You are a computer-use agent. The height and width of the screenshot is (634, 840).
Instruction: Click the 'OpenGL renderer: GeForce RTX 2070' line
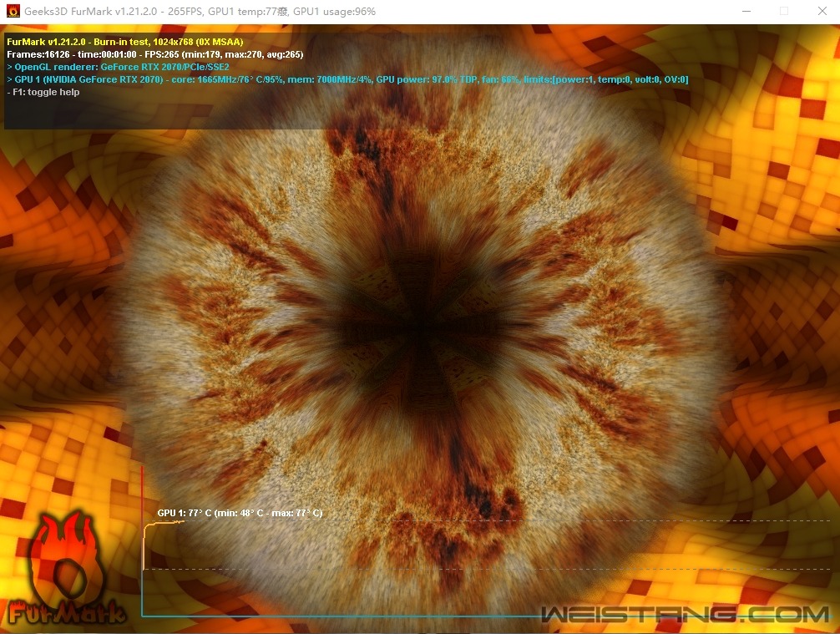click(x=118, y=67)
